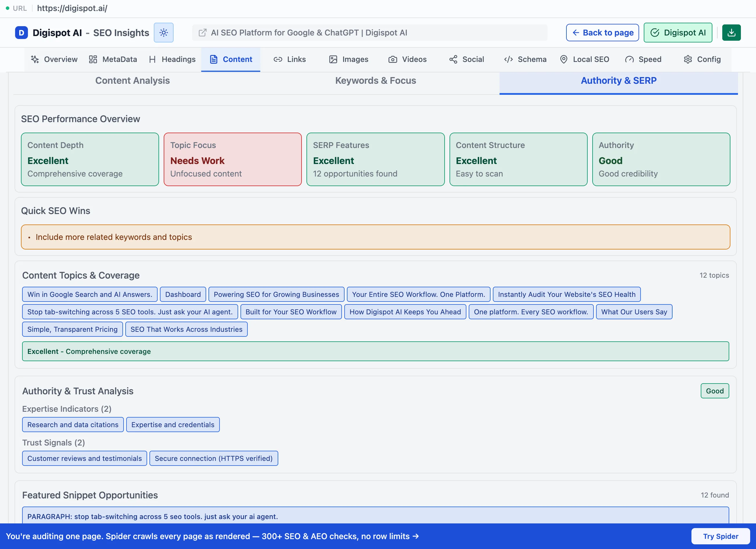The height and width of the screenshot is (549, 756).
Task: Open the Speed tab
Action: click(643, 59)
